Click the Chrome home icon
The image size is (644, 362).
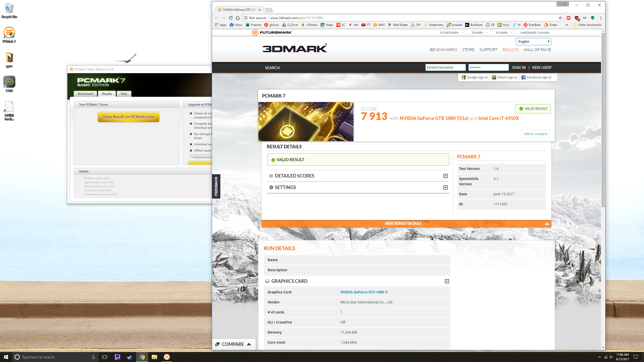[x=238, y=18]
